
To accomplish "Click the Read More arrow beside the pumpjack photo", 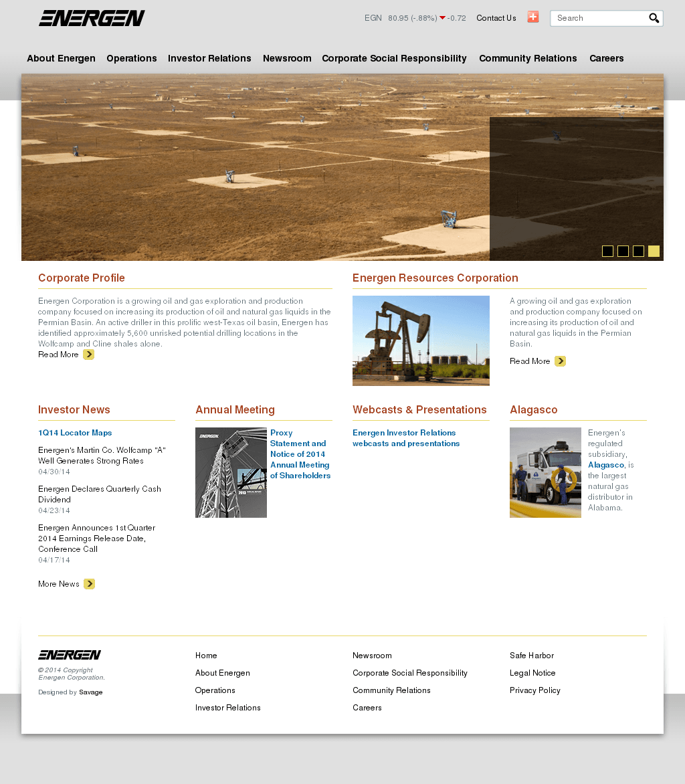I will point(560,361).
